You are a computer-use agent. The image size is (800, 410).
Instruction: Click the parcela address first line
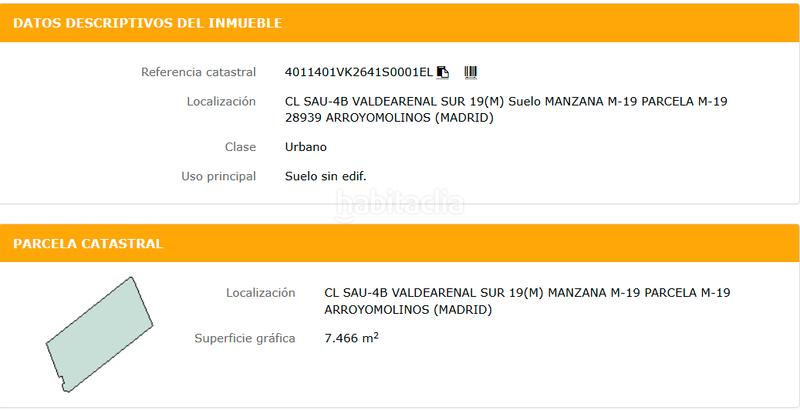528,293
